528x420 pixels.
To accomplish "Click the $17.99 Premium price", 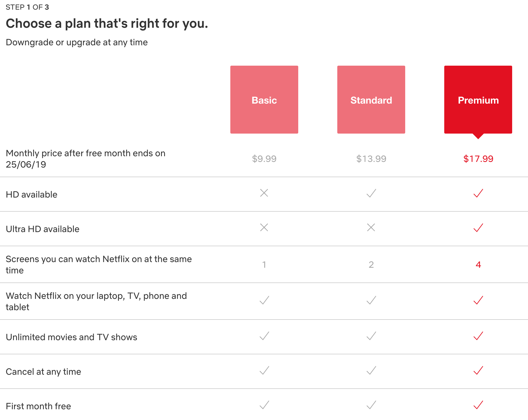I will (478, 159).
